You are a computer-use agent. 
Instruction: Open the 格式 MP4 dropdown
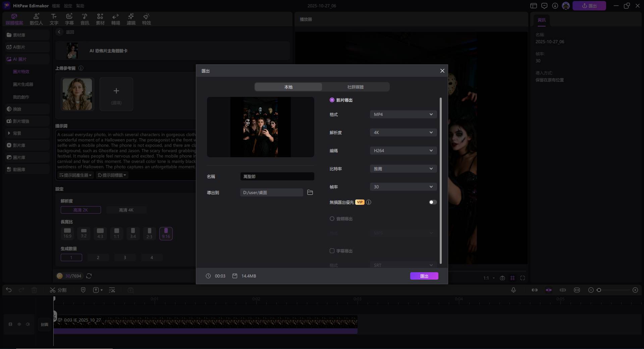[x=403, y=114]
